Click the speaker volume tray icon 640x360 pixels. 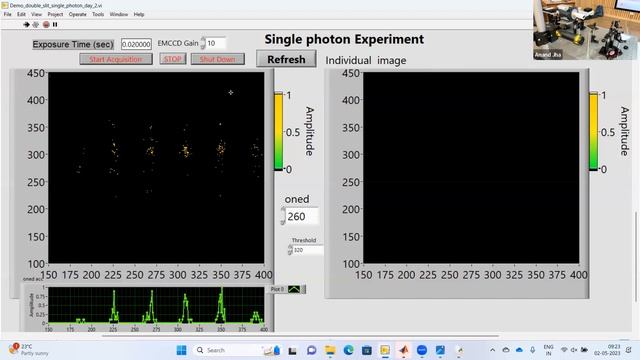(x=574, y=350)
